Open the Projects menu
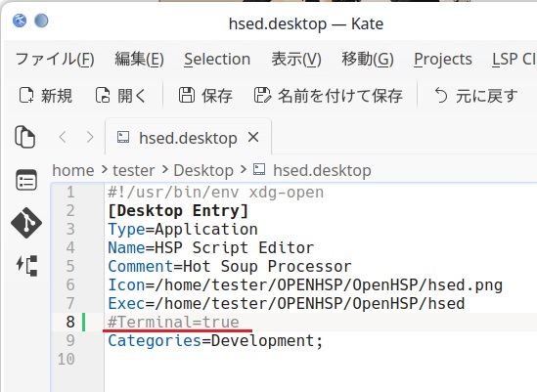The width and height of the screenshot is (537, 392). 443,60
